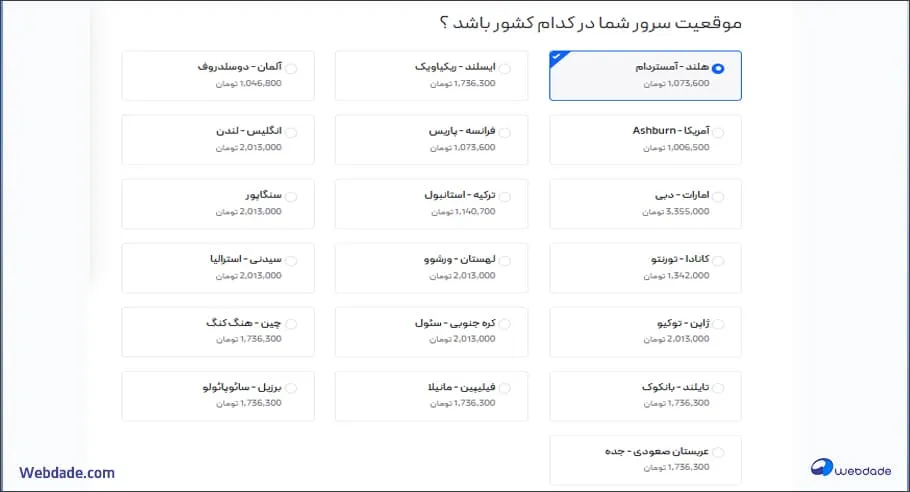Click the 2,013,000 price under England - London
Viewport: 910px width, 492px height.
pos(248,147)
